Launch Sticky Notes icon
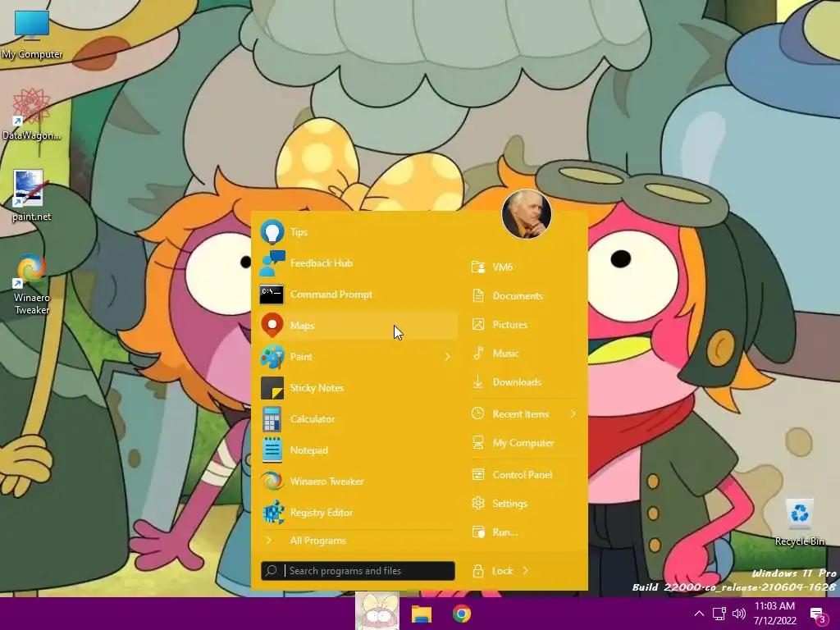 click(272, 388)
